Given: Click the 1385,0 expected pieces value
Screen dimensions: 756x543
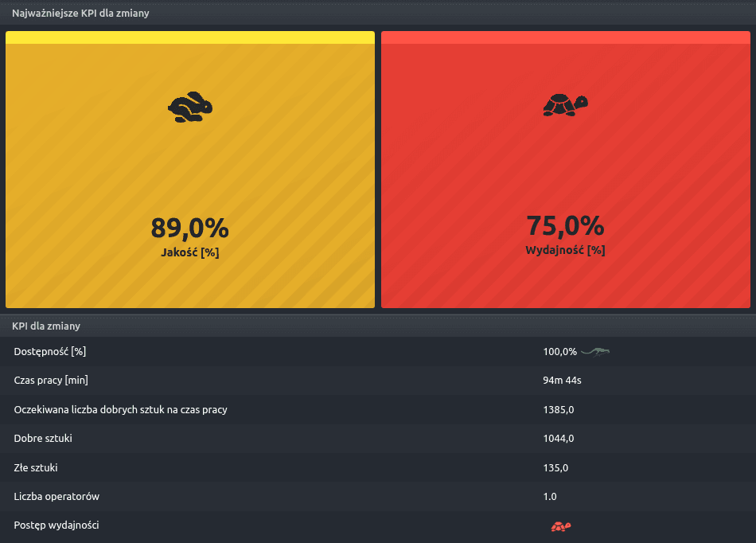Looking at the screenshot, I should [x=559, y=410].
